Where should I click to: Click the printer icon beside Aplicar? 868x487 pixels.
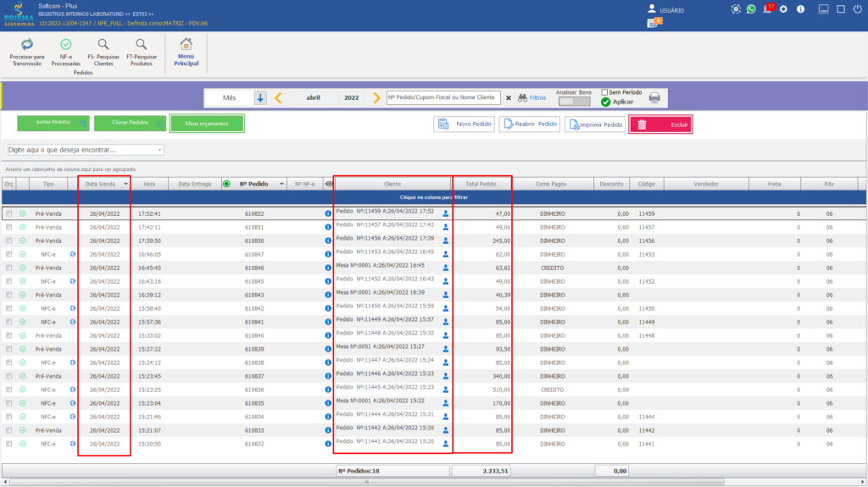pyautogui.click(x=654, y=98)
